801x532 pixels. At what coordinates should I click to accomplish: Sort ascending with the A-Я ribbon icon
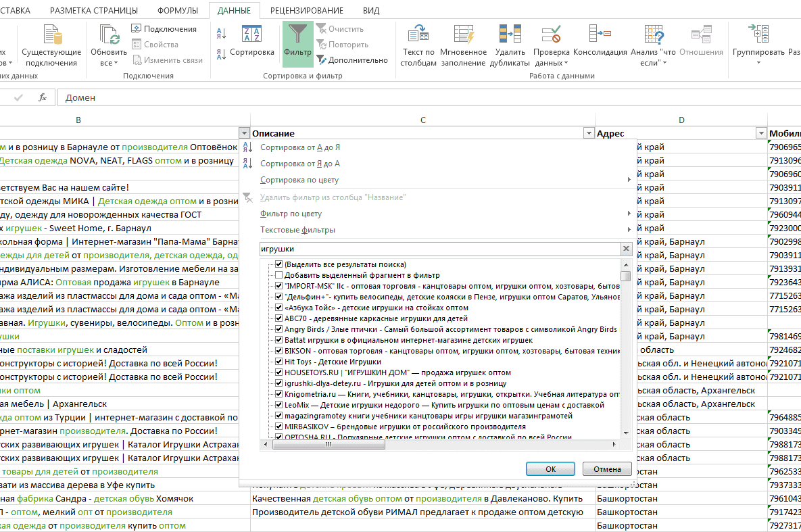(221, 34)
